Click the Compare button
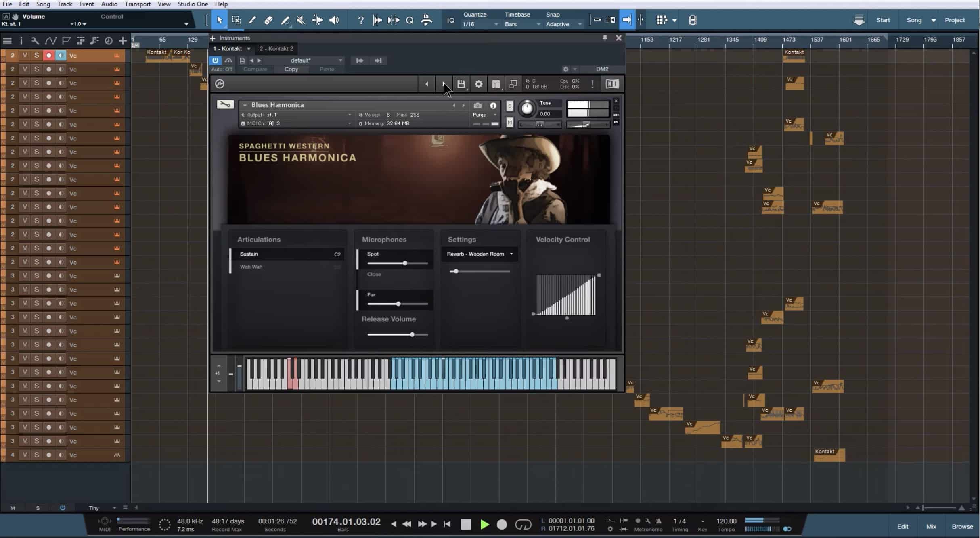The image size is (980, 538). (255, 69)
